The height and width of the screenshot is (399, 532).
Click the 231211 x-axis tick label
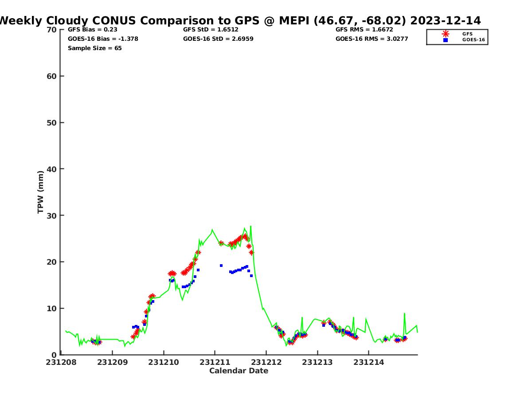coord(215,363)
